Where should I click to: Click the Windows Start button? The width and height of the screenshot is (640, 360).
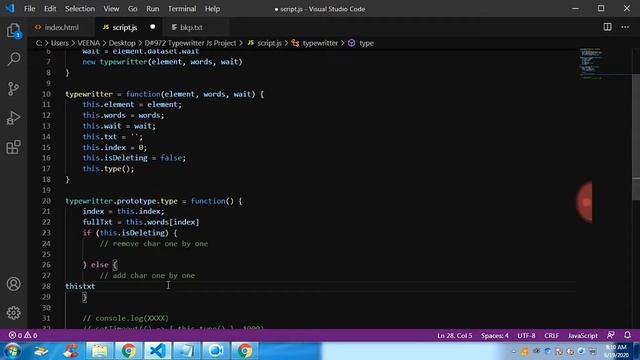pyautogui.click(x=11, y=351)
